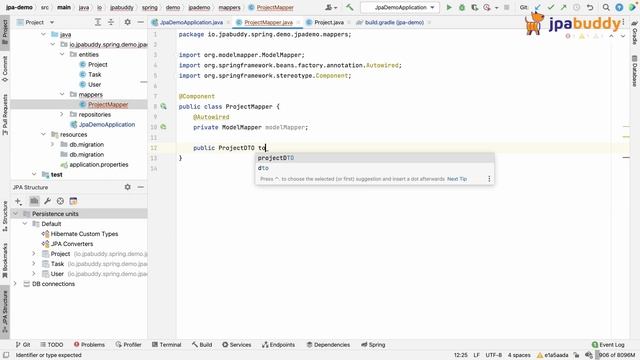This screenshot has height=360, width=640.
Task: Open the Database side panel
Action: tap(635, 70)
